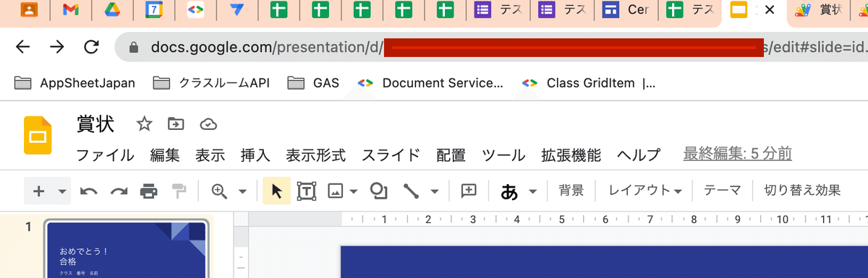Switch to the Google Classroom tab
This screenshot has width=868, height=278.
(28, 10)
